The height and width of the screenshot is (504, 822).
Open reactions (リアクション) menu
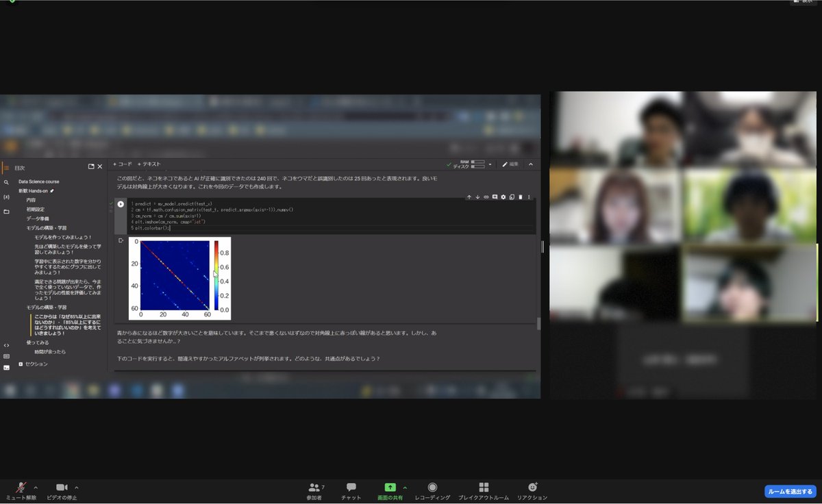pos(532,490)
